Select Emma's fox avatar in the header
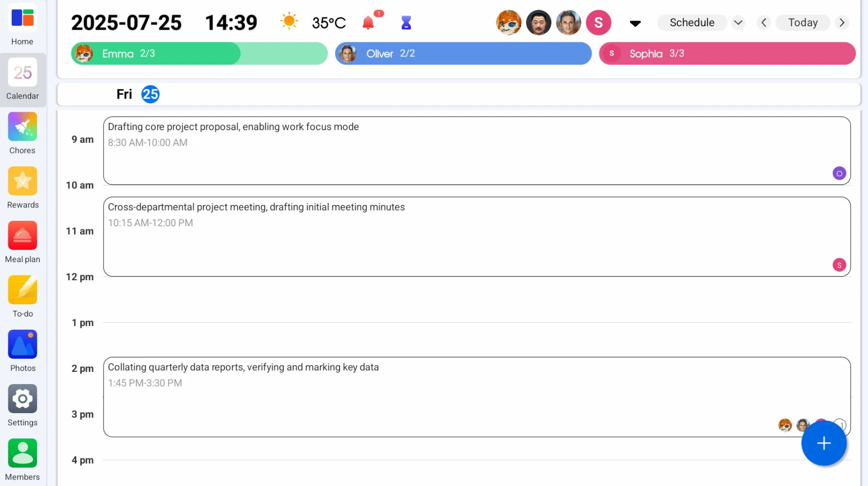 509,22
